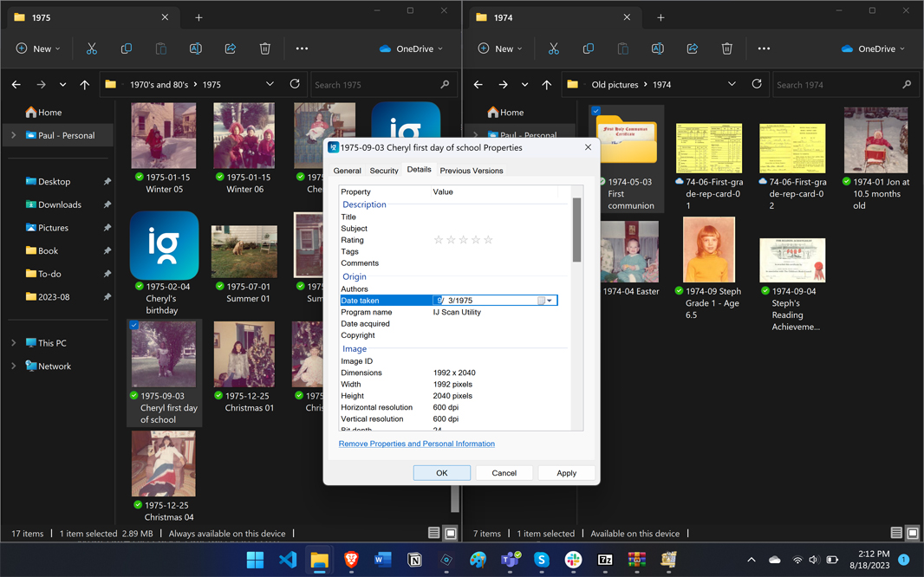Click the Delete trash icon in the 1975 window
The image size is (924, 577).
[x=265, y=49]
